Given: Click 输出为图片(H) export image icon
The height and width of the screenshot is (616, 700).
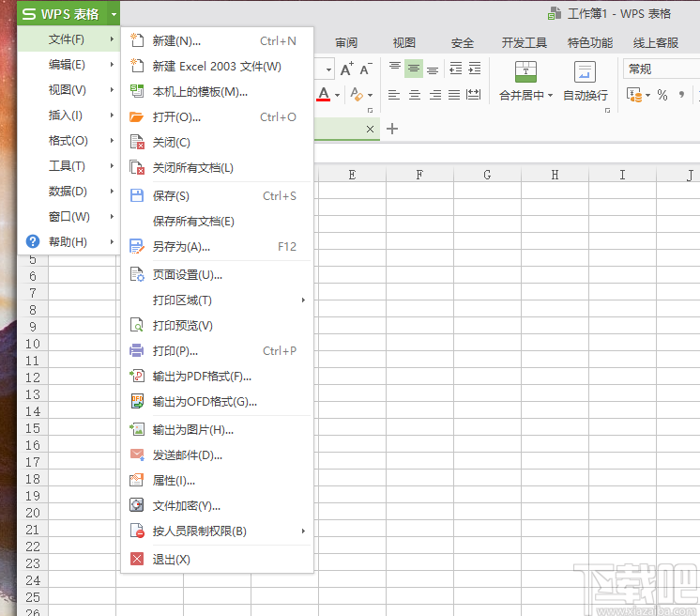Looking at the screenshot, I should [137, 429].
